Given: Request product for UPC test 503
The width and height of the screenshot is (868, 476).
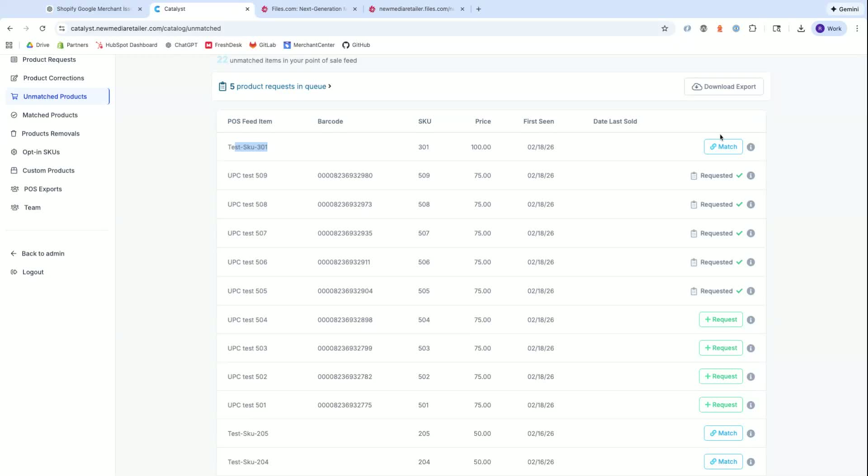Looking at the screenshot, I should [x=721, y=348].
